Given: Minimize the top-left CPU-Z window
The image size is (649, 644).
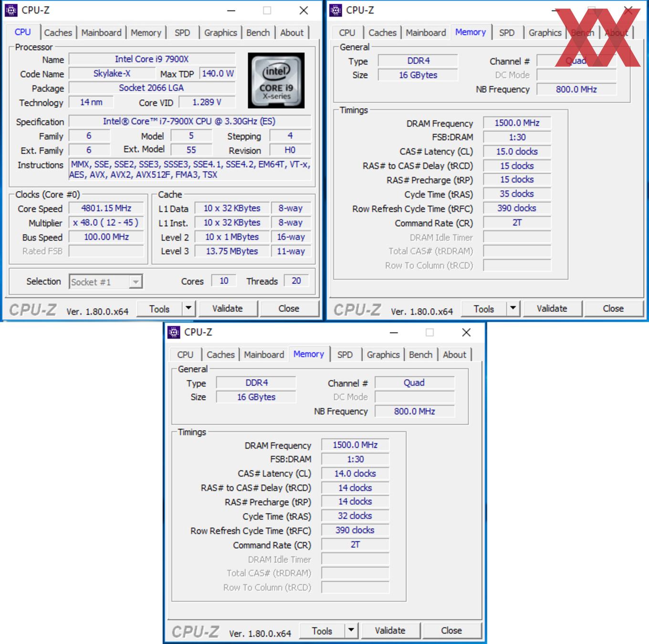Looking at the screenshot, I should coord(231,10).
